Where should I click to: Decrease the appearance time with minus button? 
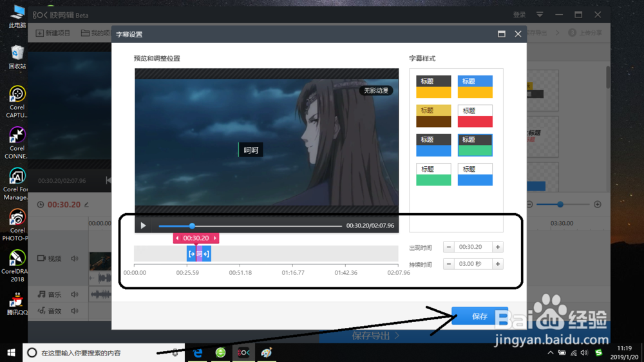point(448,247)
